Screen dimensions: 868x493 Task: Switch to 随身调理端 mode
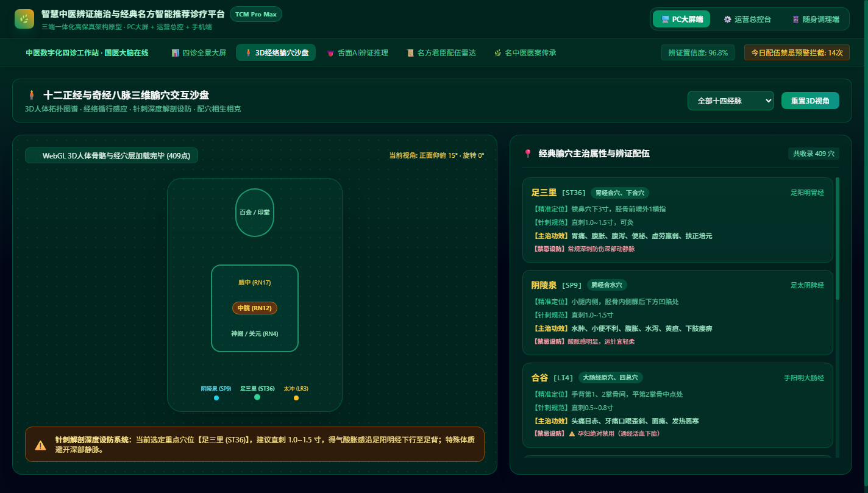pyautogui.click(x=816, y=19)
